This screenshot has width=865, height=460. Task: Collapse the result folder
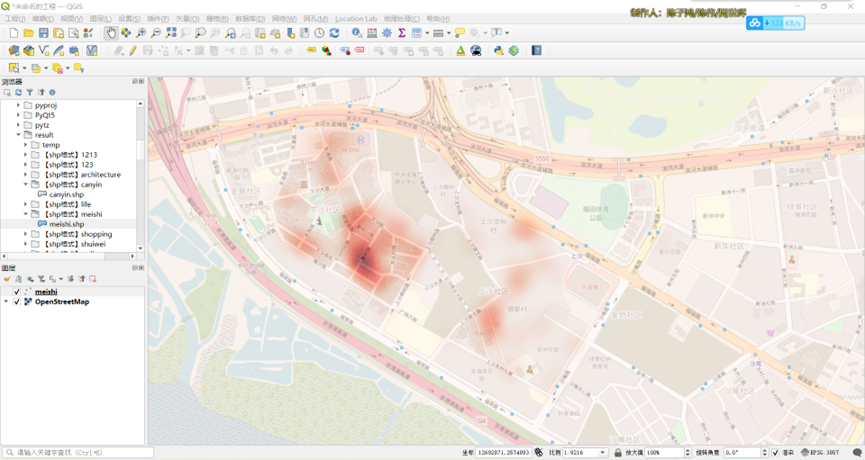tap(18, 135)
